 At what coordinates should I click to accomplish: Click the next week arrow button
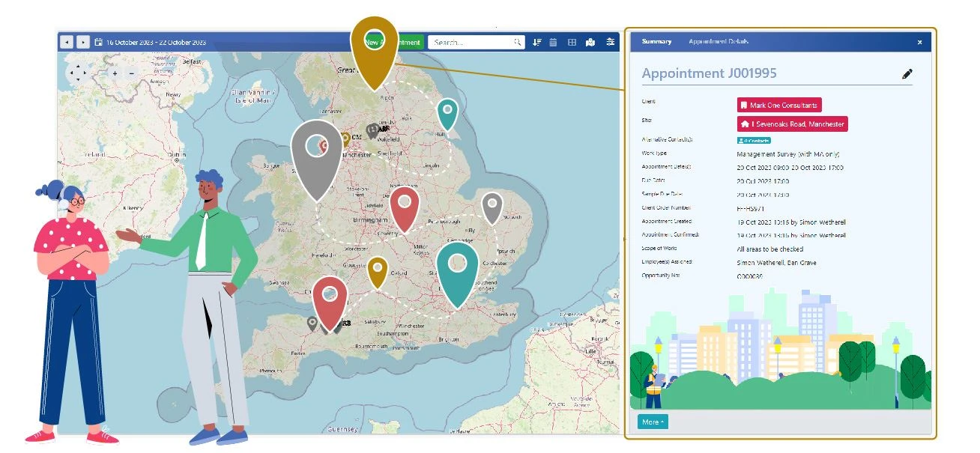click(83, 43)
